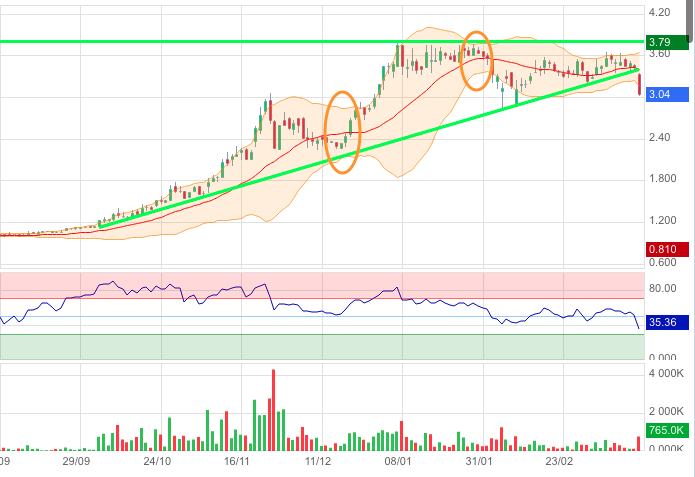Viewport: 695px width, 477px height.
Task: Select the last red candlestick on the chart
Action: pos(640,84)
